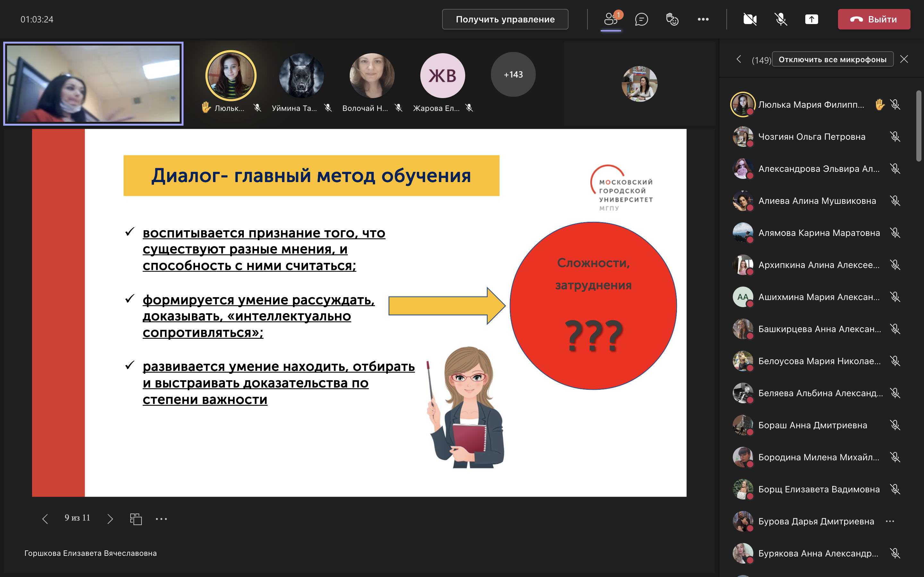The height and width of the screenshot is (577, 924).
Task: Go to the next slide
Action: [x=110, y=519]
